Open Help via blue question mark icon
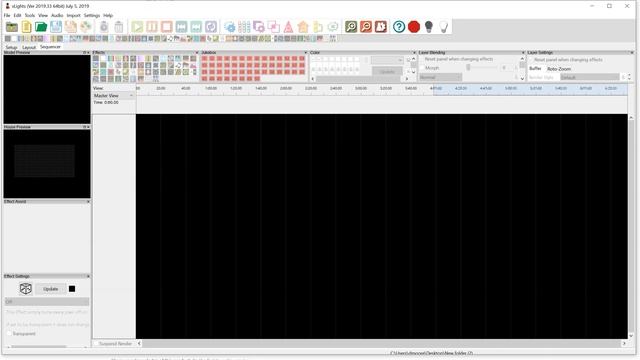 point(399,27)
